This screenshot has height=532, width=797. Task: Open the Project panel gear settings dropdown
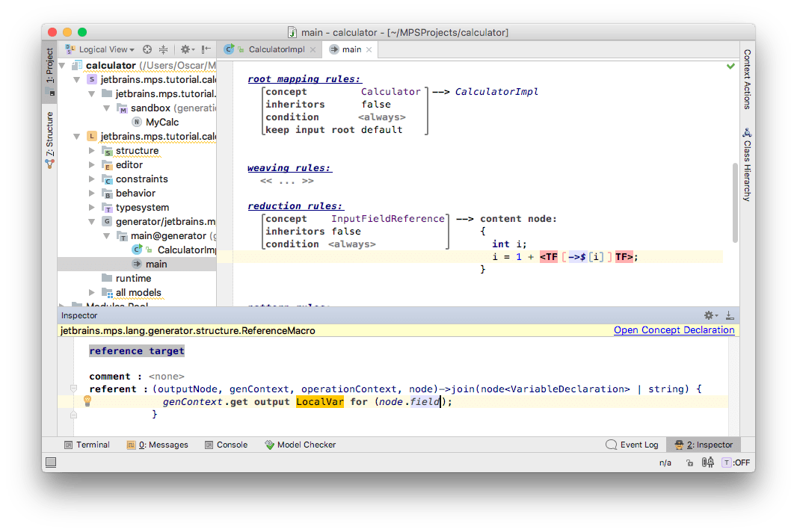(x=186, y=49)
